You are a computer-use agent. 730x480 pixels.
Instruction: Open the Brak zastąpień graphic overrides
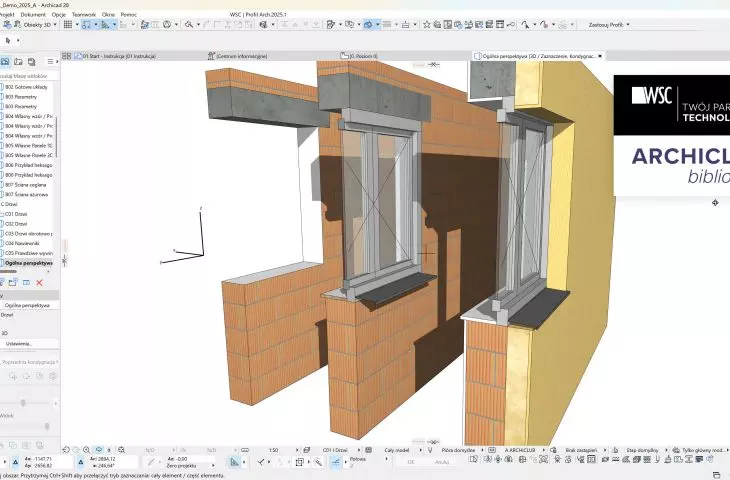click(582, 450)
